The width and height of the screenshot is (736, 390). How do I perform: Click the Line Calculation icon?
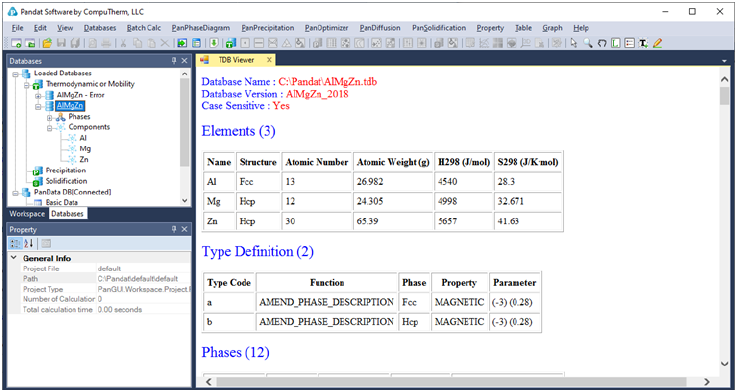pyautogui.click(x=259, y=43)
